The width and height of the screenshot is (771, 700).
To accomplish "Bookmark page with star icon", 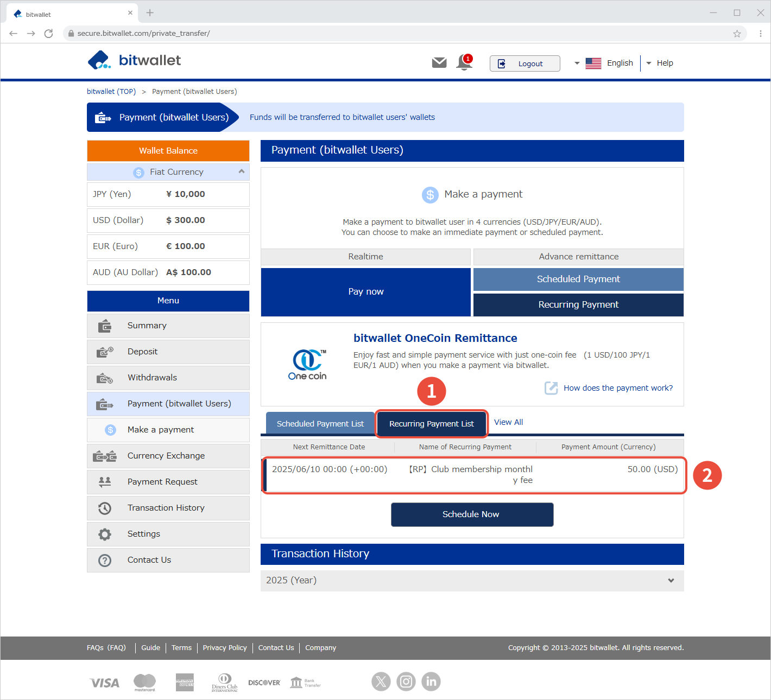I will click(x=737, y=33).
